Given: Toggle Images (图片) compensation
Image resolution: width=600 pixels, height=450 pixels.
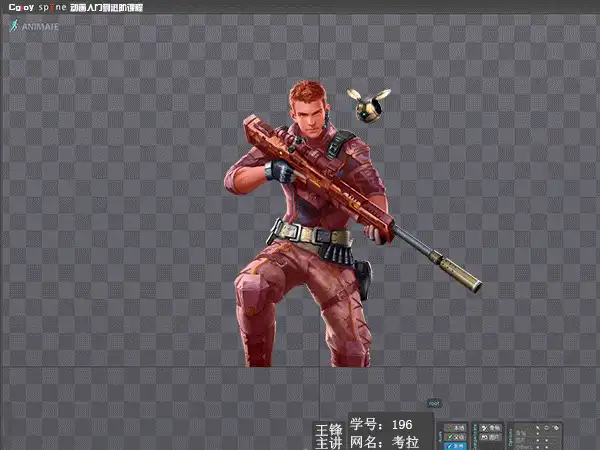Looking at the screenshot, I should click(491, 437).
